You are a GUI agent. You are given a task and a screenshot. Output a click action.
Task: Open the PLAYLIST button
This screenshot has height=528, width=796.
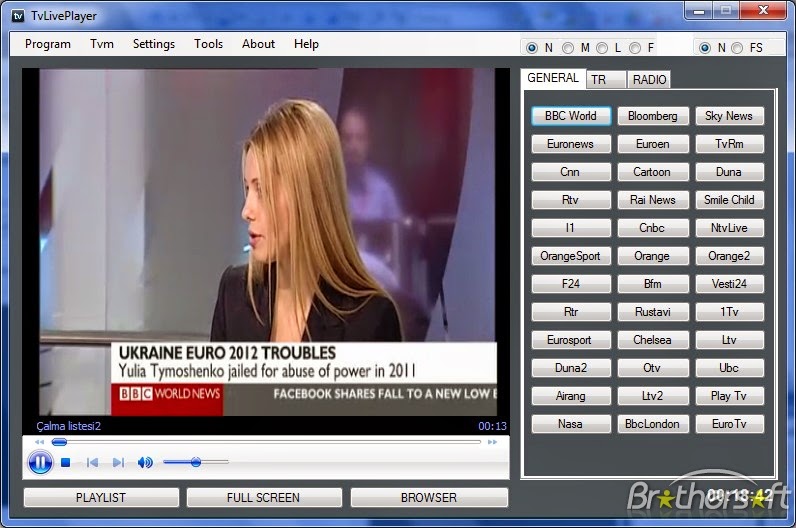[101, 498]
